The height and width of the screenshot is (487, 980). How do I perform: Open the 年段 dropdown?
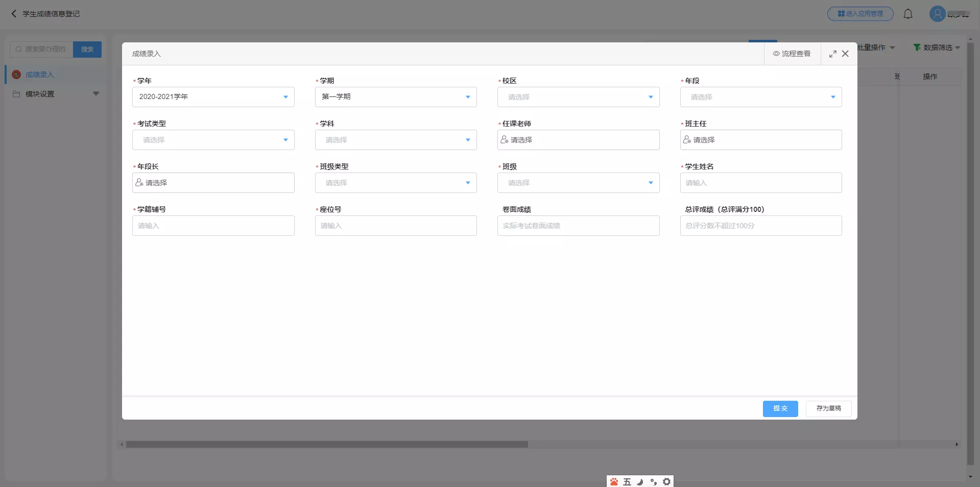(761, 97)
